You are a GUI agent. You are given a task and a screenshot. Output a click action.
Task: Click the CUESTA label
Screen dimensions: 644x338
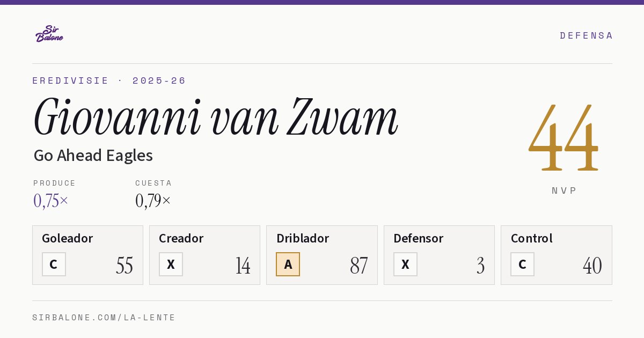point(153,183)
